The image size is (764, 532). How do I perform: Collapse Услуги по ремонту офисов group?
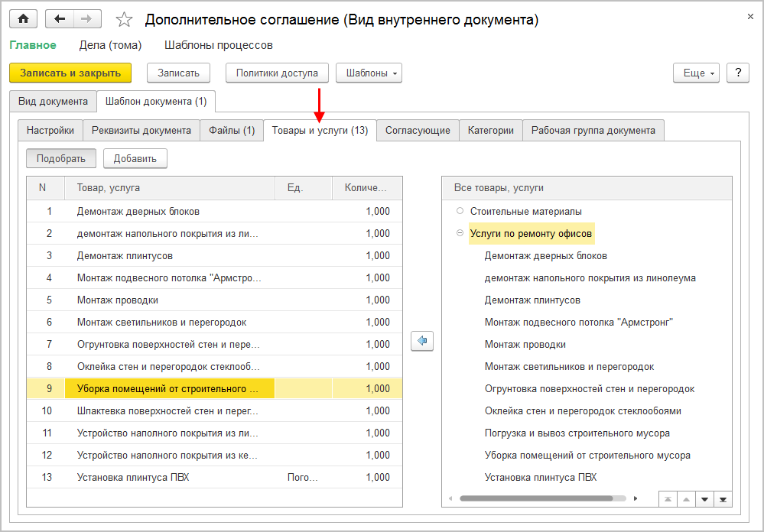coord(460,233)
